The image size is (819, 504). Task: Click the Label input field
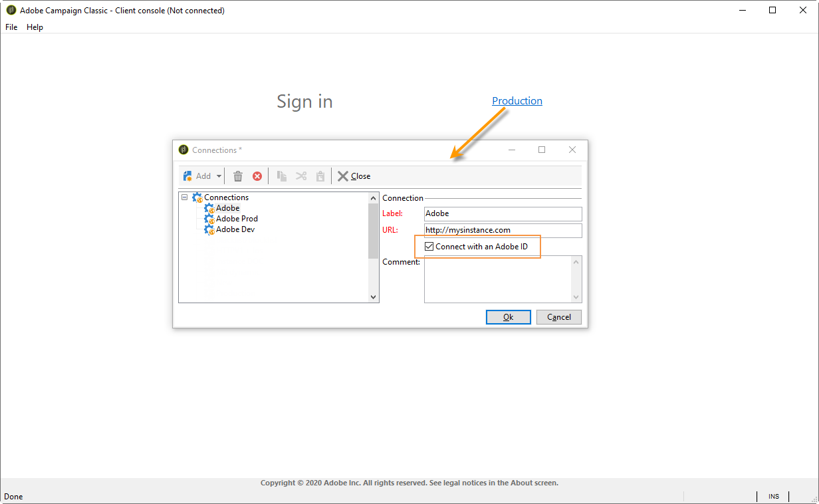tap(503, 214)
